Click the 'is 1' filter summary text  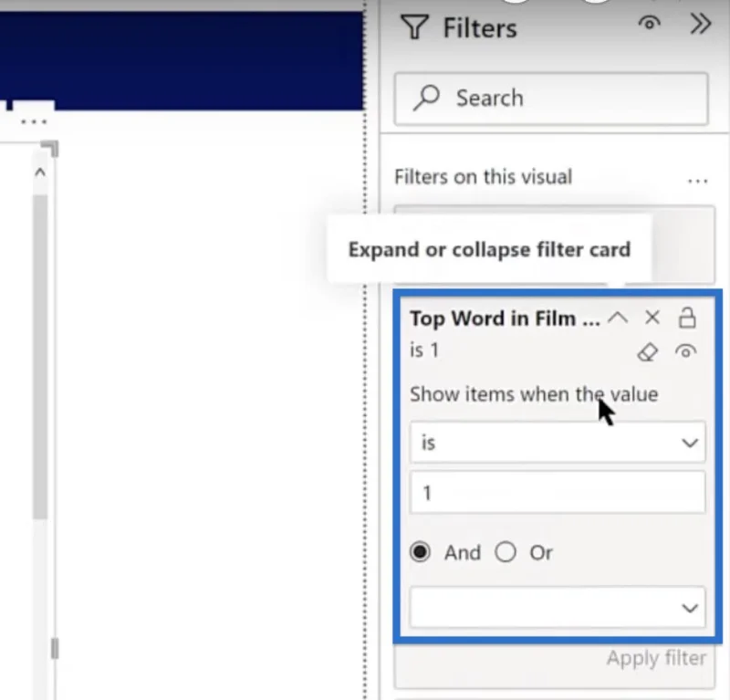pyautogui.click(x=424, y=350)
